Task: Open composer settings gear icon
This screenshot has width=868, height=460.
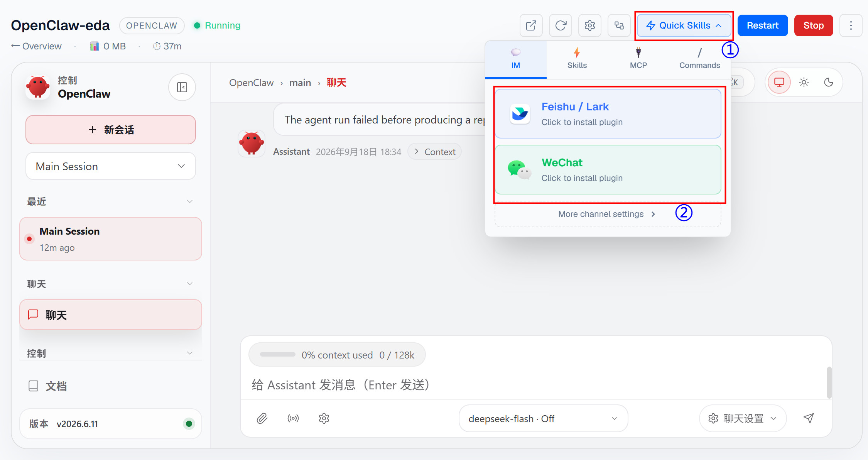Action: click(324, 418)
